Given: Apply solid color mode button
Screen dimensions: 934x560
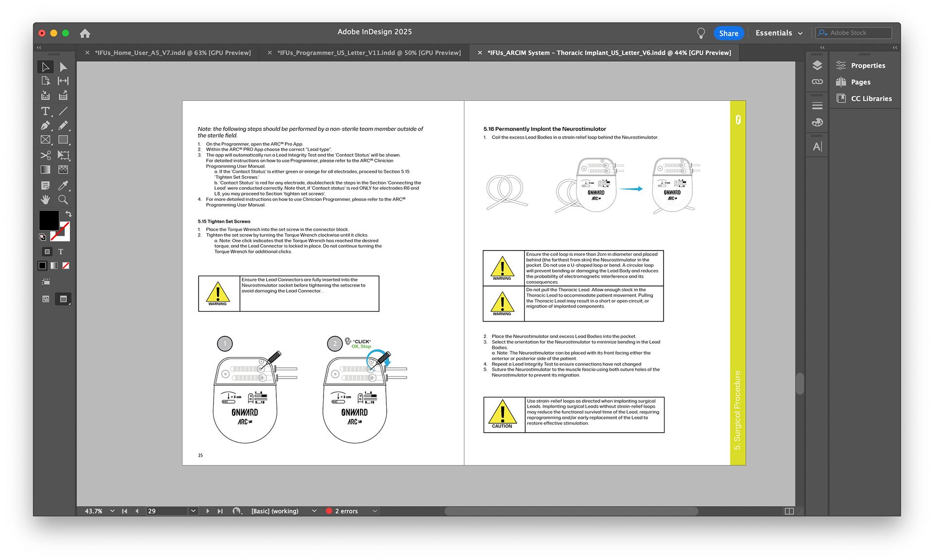Looking at the screenshot, I should [42, 266].
